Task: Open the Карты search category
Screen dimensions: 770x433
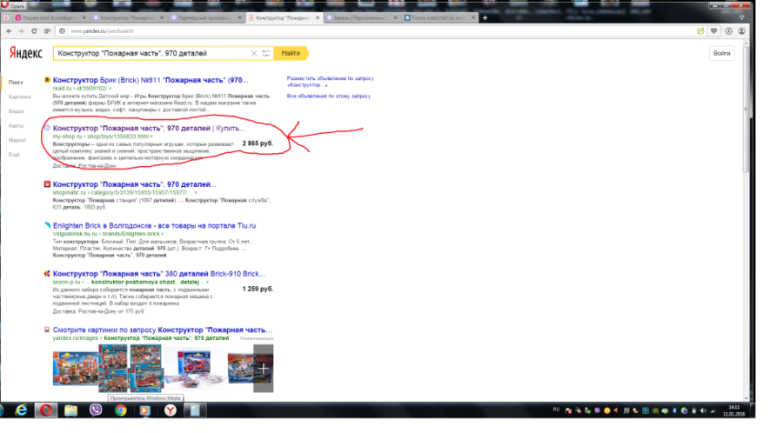Action: click(15, 126)
